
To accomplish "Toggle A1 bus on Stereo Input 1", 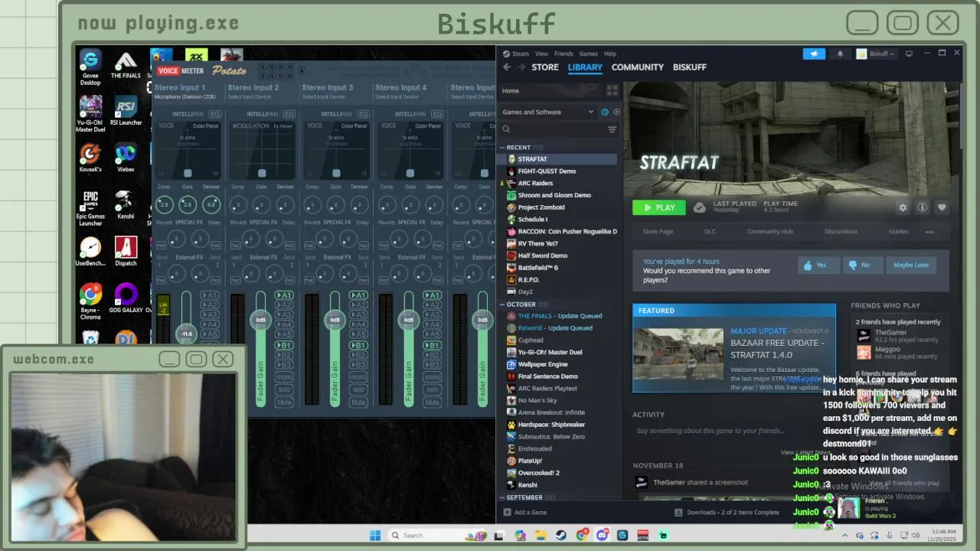I will pos(210,295).
